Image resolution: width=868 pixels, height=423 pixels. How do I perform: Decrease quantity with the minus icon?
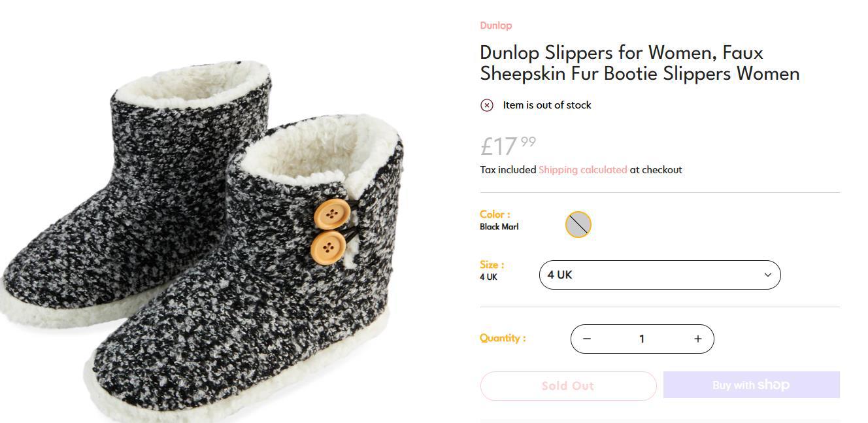coord(587,339)
